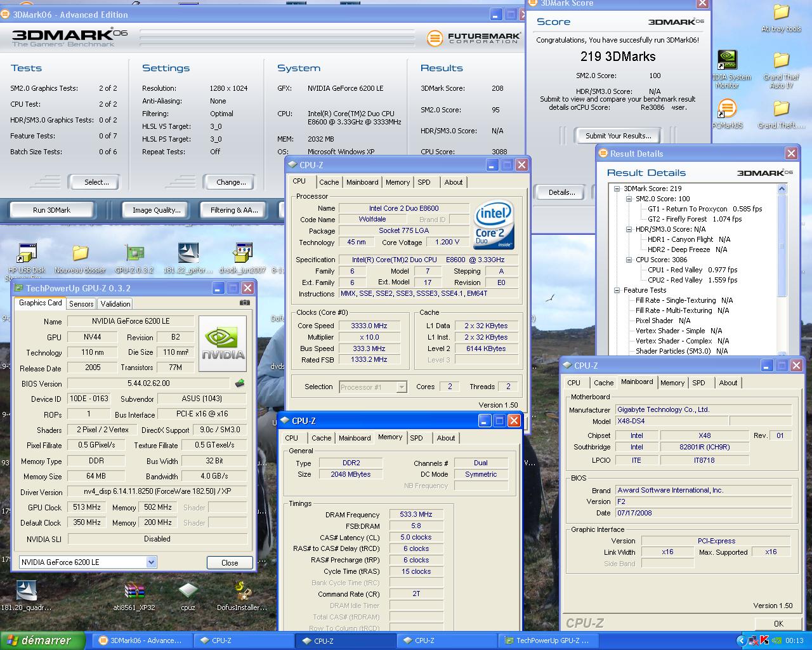Collapse the CPU Score: 3086 node
812x650 pixels.
tap(629, 260)
